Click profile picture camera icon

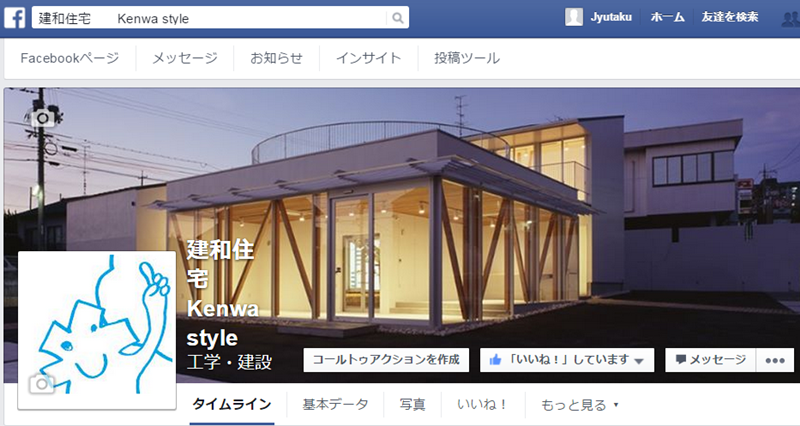coord(42,384)
